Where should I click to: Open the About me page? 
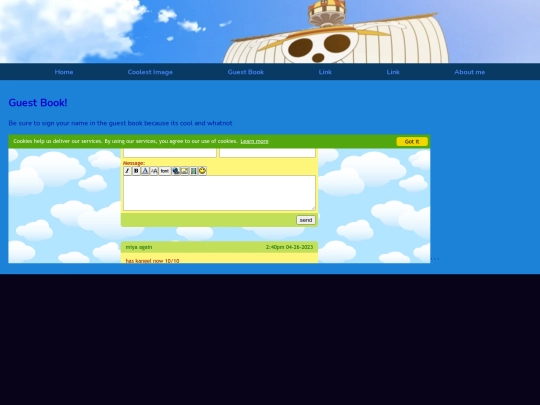(x=469, y=72)
